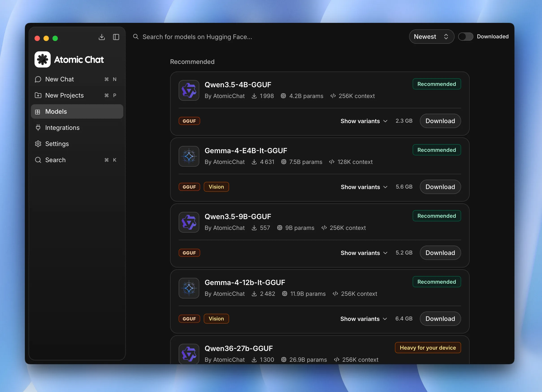Click the Vision tag on Gemma-4-12b-It-GGUF

[216, 319]
